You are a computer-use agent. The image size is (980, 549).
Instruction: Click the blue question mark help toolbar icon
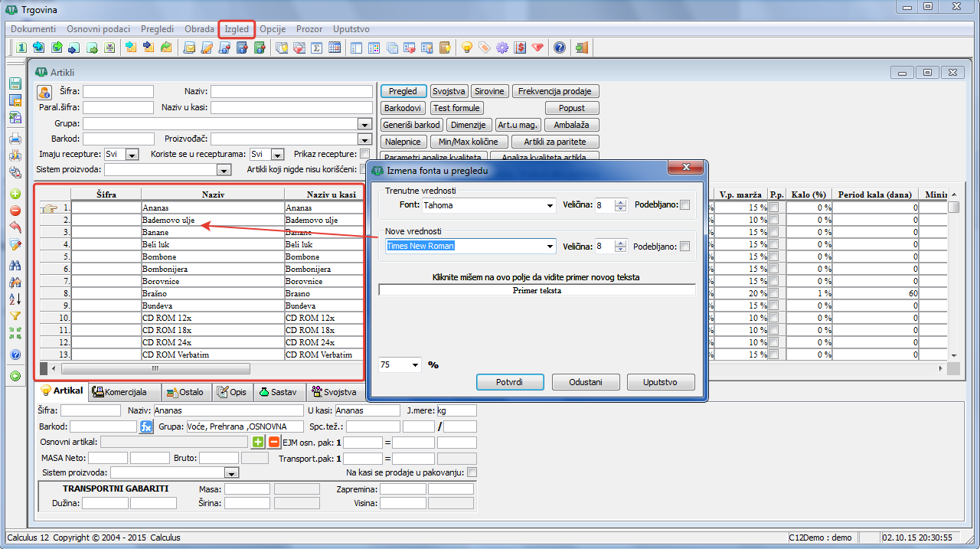(560, 47)
